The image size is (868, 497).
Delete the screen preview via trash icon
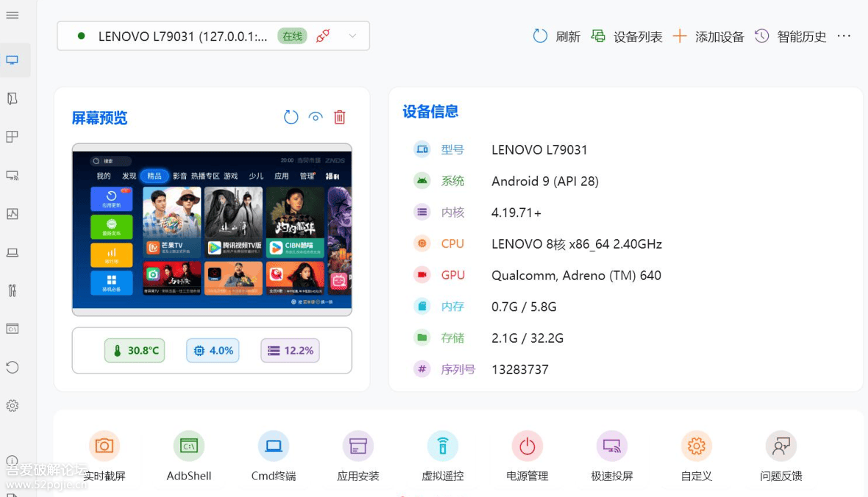[x=339, y=116]
